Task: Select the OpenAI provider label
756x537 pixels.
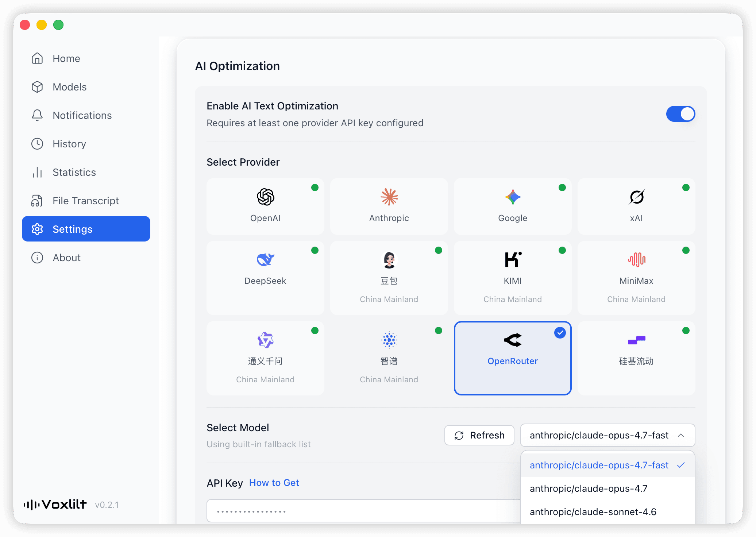Action: [265, 218]
